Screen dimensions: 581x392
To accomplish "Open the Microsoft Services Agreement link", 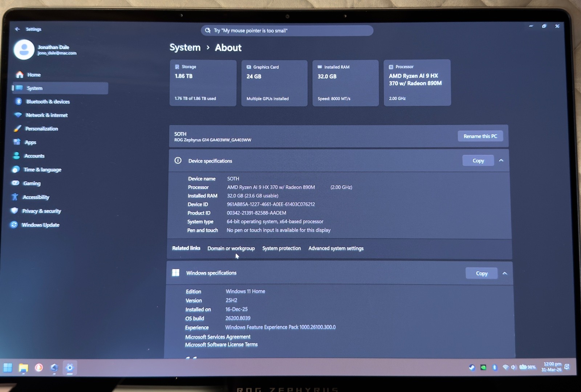I will [x=218, y=337].
